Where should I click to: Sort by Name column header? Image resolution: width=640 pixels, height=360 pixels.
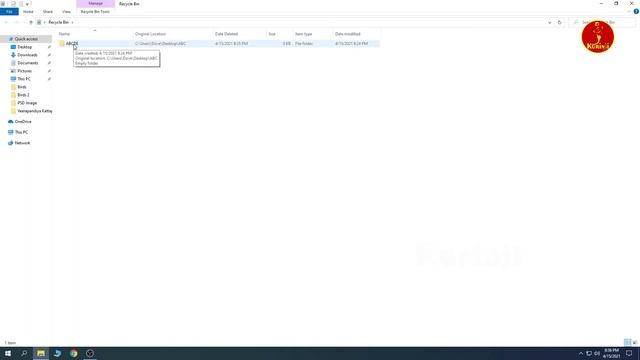click(64, 34)
